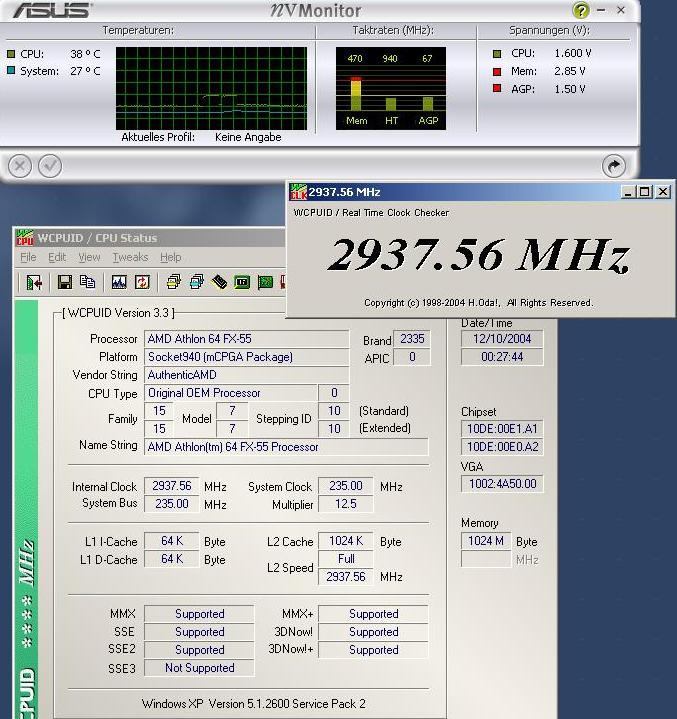Click the Internal Clock value 2937.56

[172, 486]
